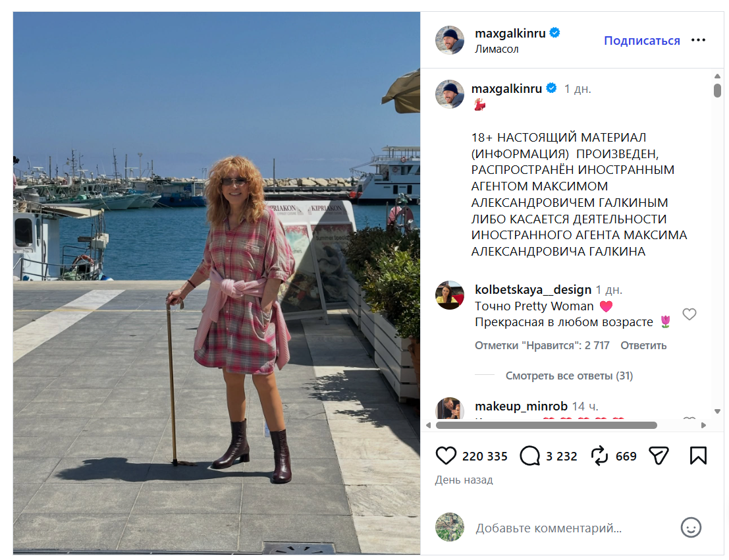This screenshot has height=560, width=729.
Task: Open the kolbetskaya__design profile name
Action: coord(533,290)
